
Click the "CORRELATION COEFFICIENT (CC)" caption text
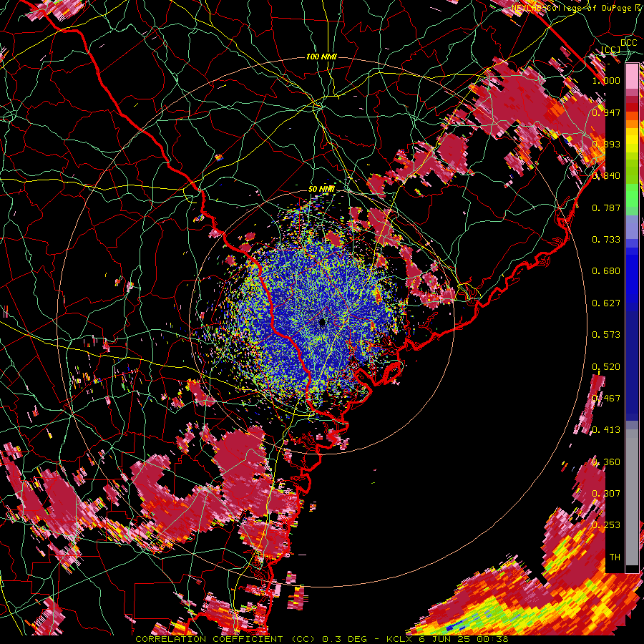click(x=225, y=639)
